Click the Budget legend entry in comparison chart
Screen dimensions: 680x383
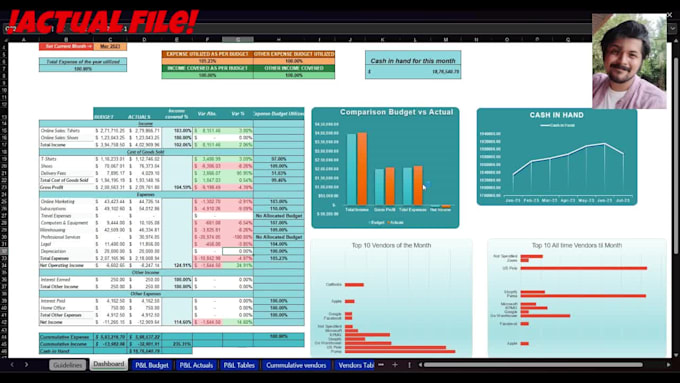click(x=376, y=223)
